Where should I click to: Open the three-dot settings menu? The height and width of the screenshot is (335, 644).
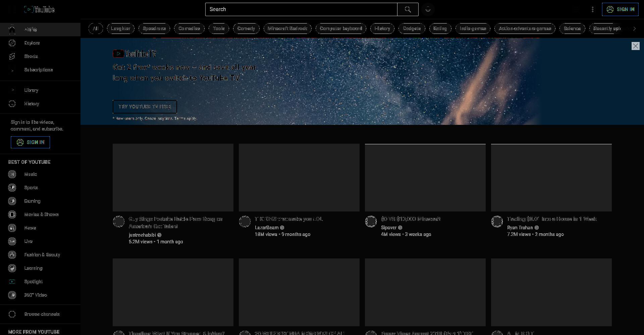593,9
